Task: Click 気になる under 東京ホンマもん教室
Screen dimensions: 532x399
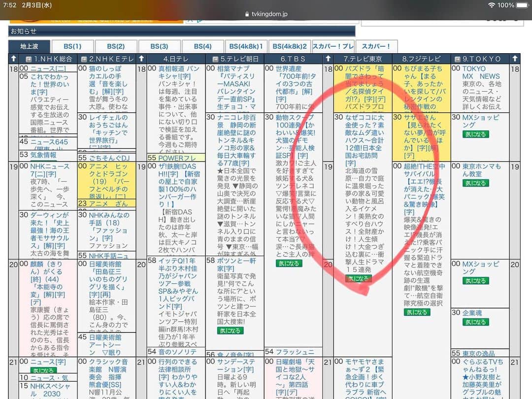Action: (476, 183)
